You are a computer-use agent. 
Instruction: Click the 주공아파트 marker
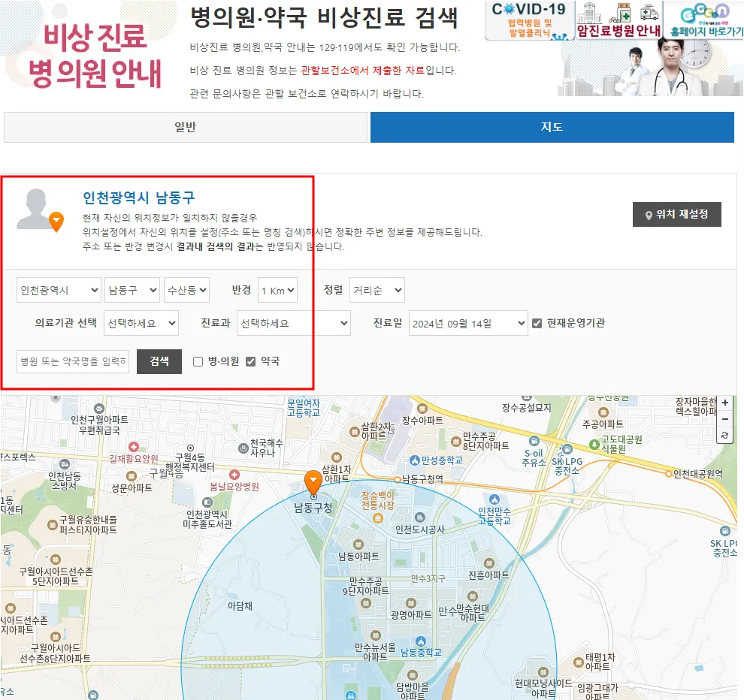pos(603,412)
